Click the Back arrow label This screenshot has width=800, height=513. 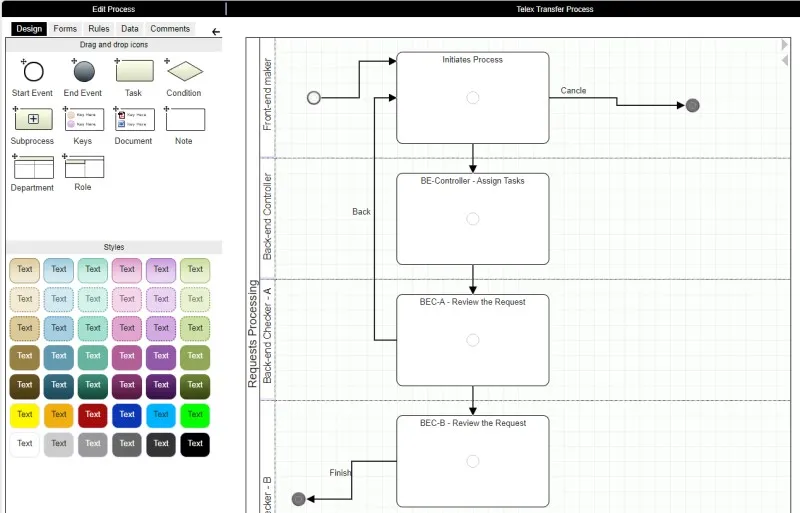pyautogui.click(x=361, y=211)
